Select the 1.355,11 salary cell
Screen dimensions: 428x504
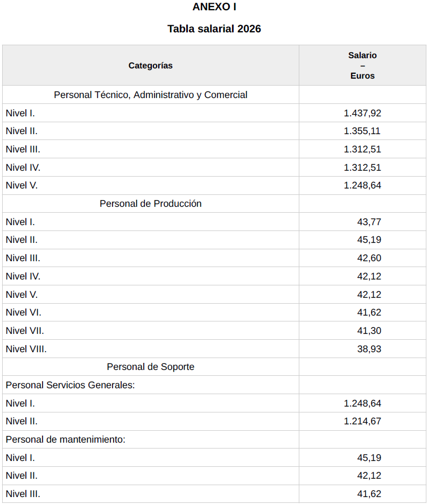(362, 131)
